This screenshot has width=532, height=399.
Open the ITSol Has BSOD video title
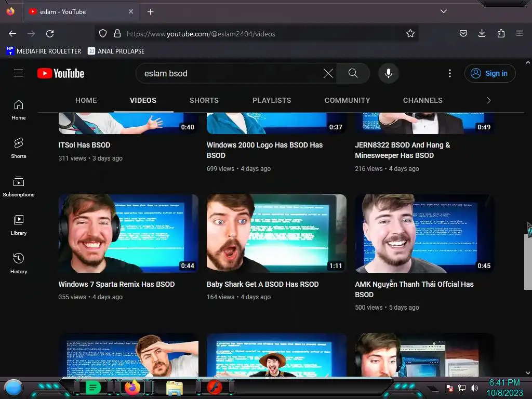tap(85, 145)
